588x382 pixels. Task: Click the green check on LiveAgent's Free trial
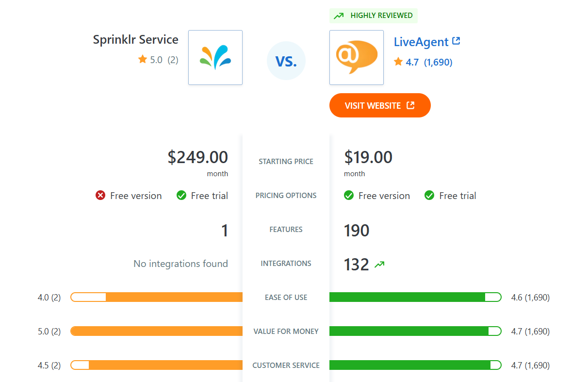[x=429, y=195]
